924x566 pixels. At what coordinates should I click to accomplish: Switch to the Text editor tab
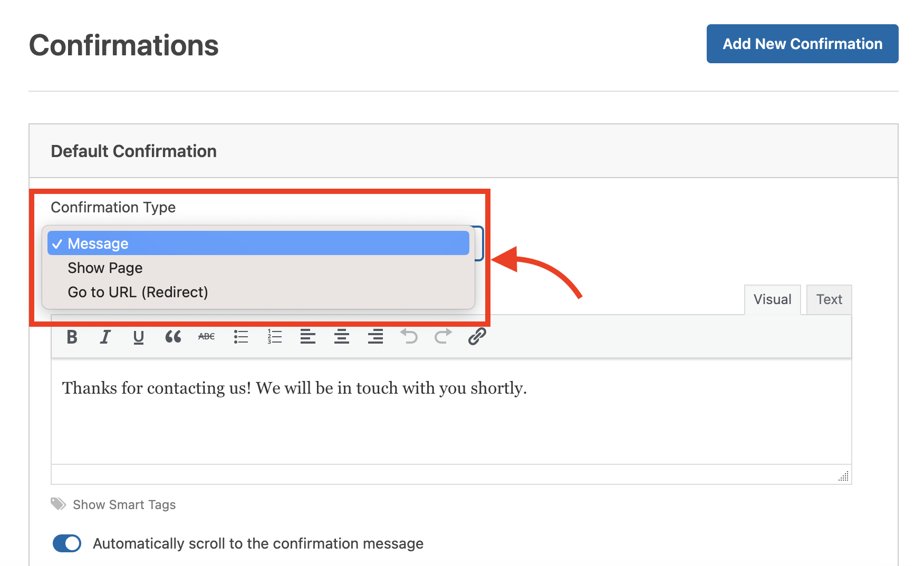pyautogui.click(x=829, y=299)
